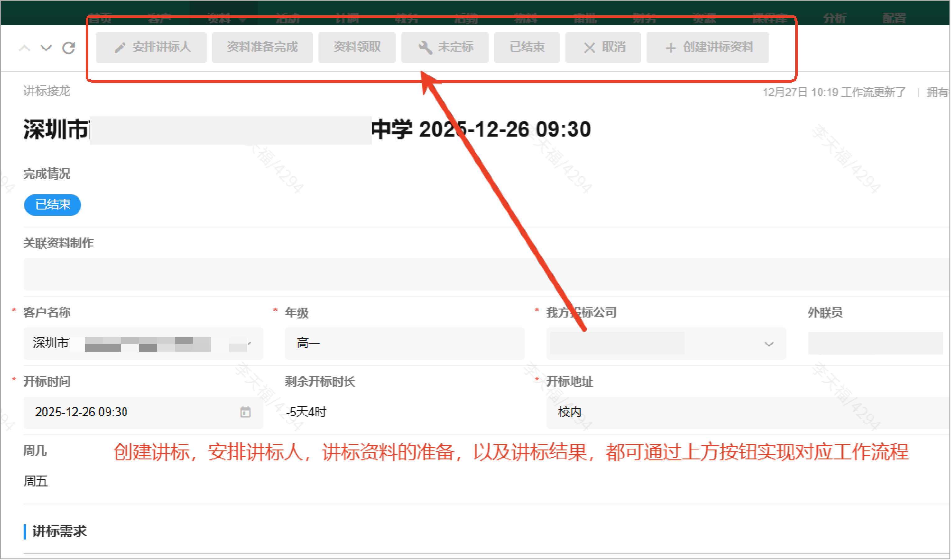Click the blue 已结束 status tag
The height and width of the screenshot is (560, 951).
53,205
